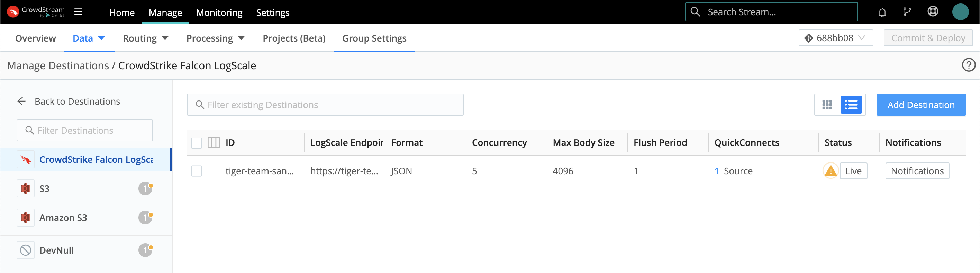Expand the Data dropdown menu
The height and width of the screenshot is (273, 980).
89,38
